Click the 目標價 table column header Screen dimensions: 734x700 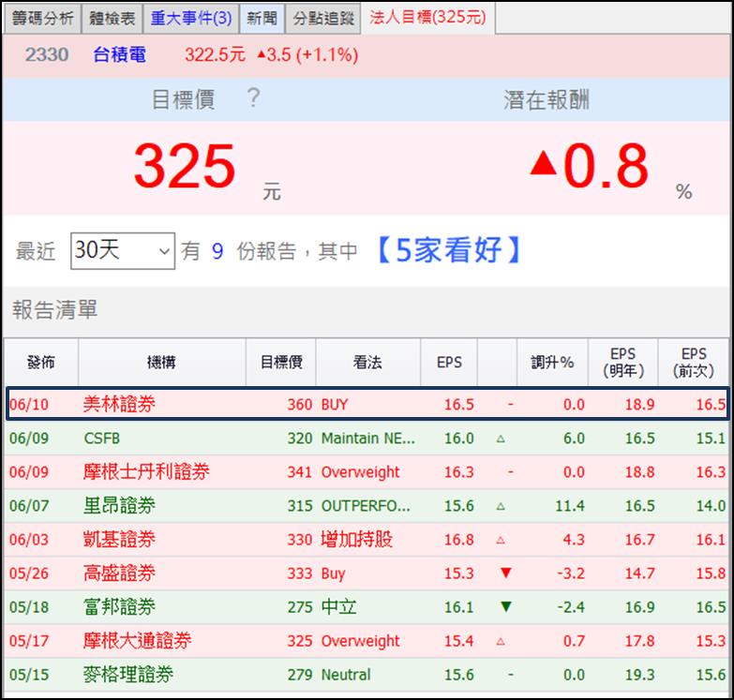point(281,362)
